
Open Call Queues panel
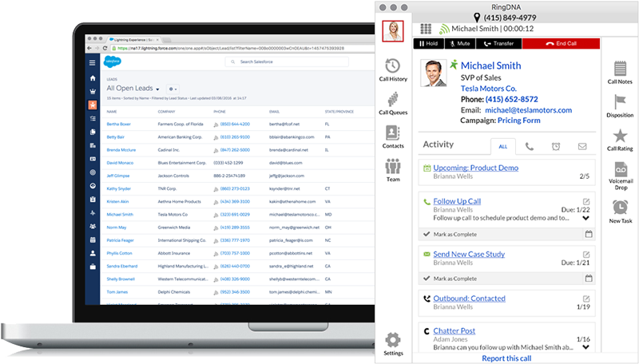click(393, 104)
